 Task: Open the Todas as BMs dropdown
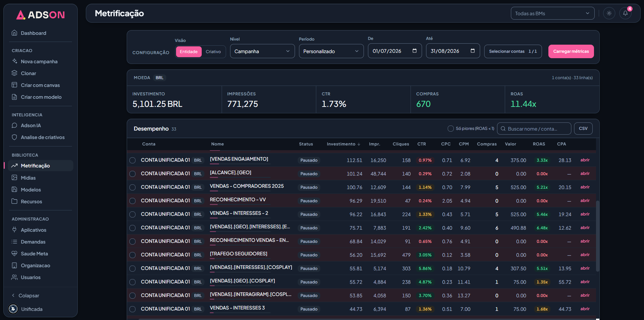(x=552, y=13)
